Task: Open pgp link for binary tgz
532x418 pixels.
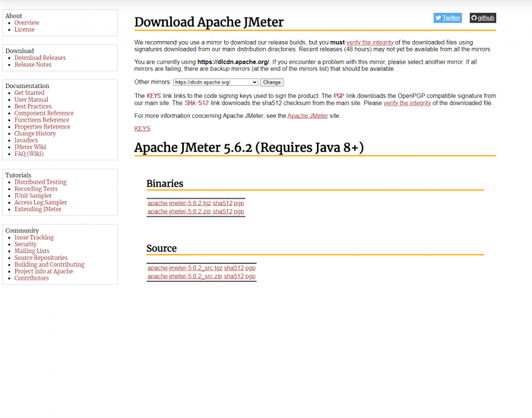Action: click(239, 203)
